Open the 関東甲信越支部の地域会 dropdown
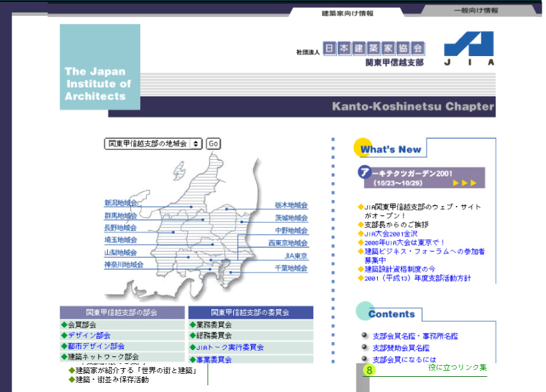Screen dimensions: 546x392 point(153,143)
